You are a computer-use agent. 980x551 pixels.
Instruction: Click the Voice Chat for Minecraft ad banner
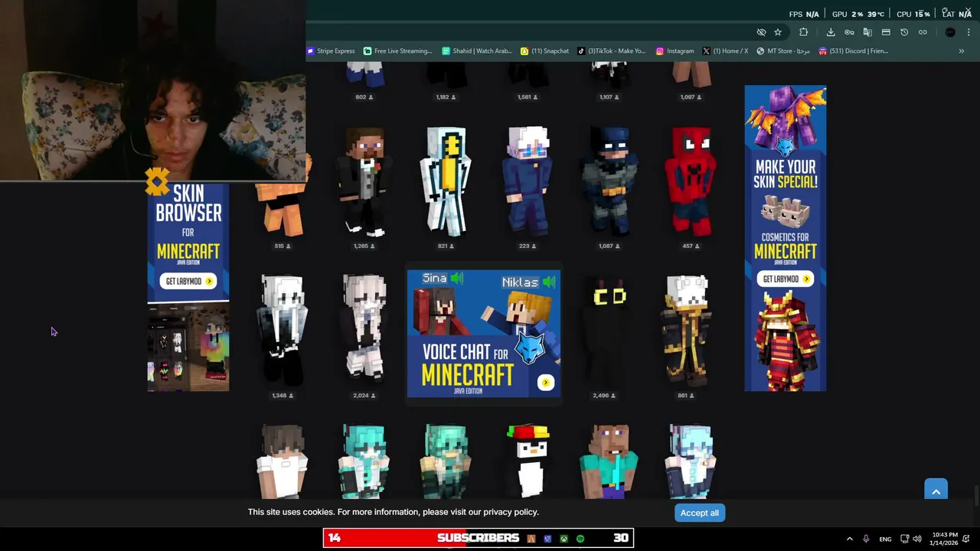484,334
